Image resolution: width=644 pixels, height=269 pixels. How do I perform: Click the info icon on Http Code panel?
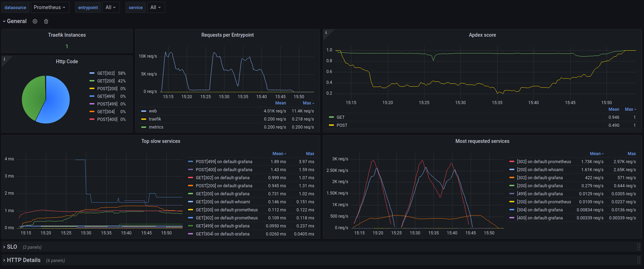5,59
